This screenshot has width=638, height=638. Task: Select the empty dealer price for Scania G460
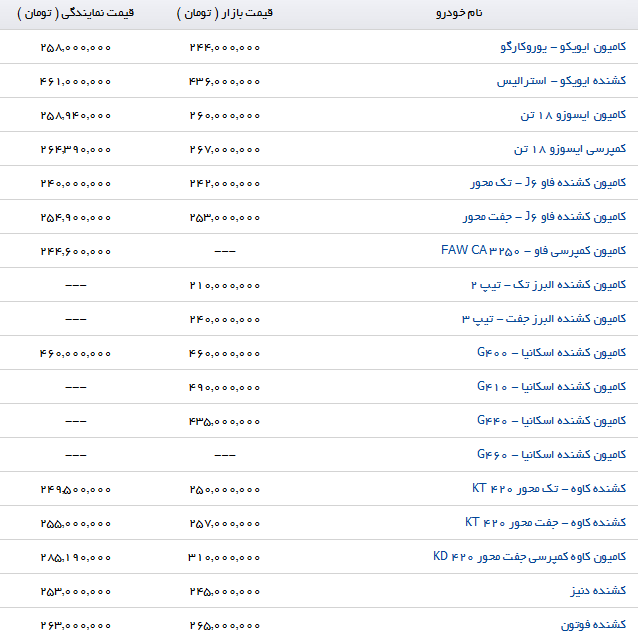pos(76,455)
